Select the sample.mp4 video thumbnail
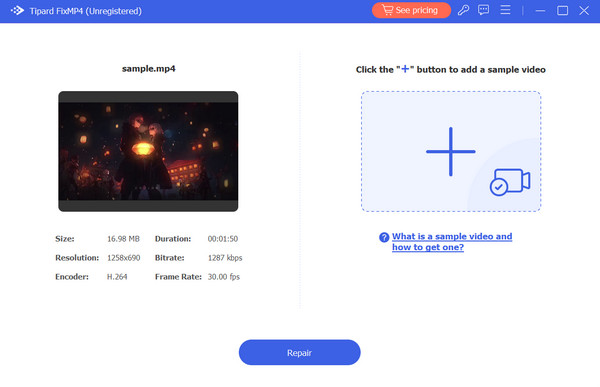Image resolution: width=600 pixels, height=387 pixels. click(148, 151)
